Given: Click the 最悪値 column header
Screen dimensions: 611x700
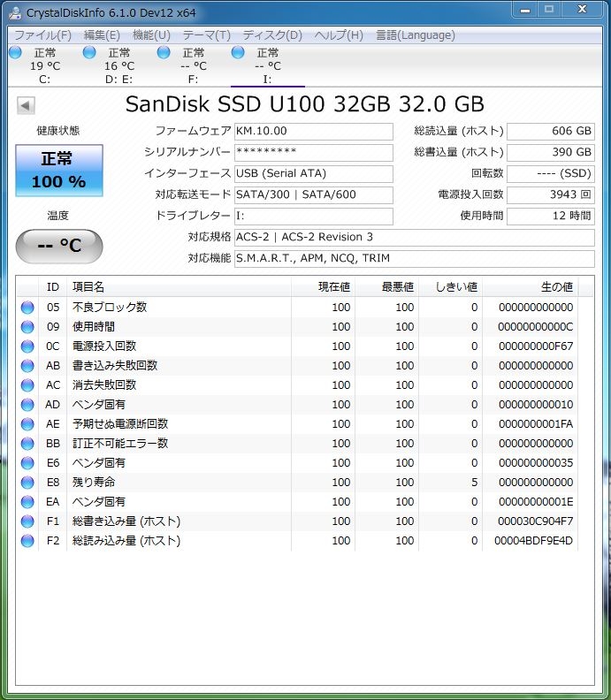Looking at the screenshot, I should coord(386,286).
